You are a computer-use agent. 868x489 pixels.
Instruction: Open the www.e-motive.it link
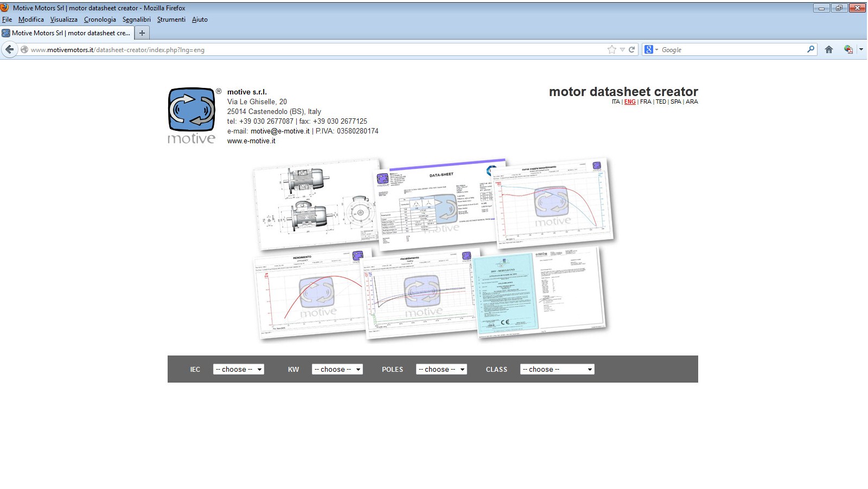pyautogui.click(x=252, y=141)
